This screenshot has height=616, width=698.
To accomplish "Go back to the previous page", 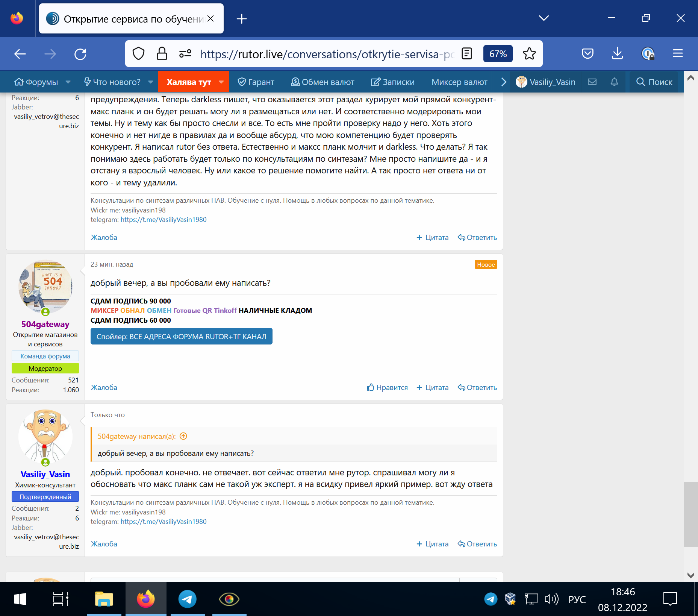I will pyautogui.click(x=20, y=54).
